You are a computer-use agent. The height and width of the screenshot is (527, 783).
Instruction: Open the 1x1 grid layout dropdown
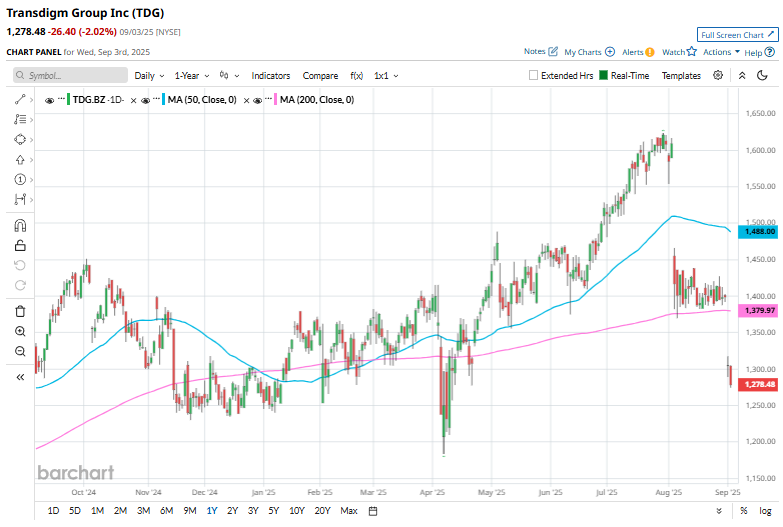[386, 75]
